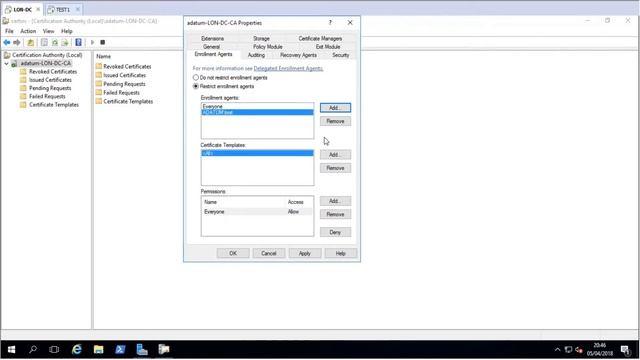Open the View menu
Screen dimensions: 640x360
(x=48, y=31)
